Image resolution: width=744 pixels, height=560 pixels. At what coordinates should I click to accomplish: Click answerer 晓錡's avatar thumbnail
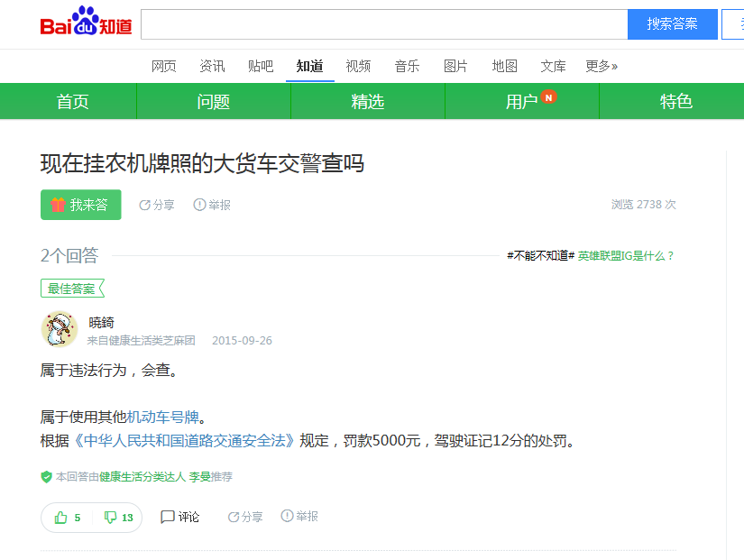pos(59,330)
